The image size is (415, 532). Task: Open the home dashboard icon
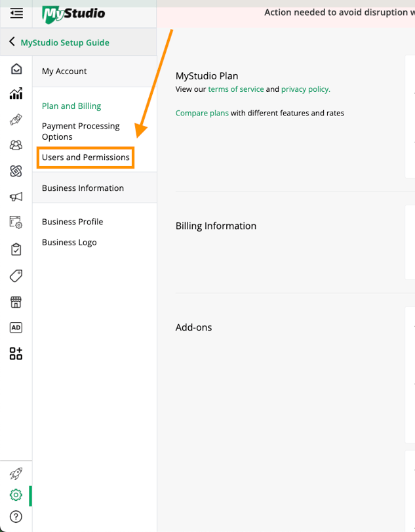(16, 69)
